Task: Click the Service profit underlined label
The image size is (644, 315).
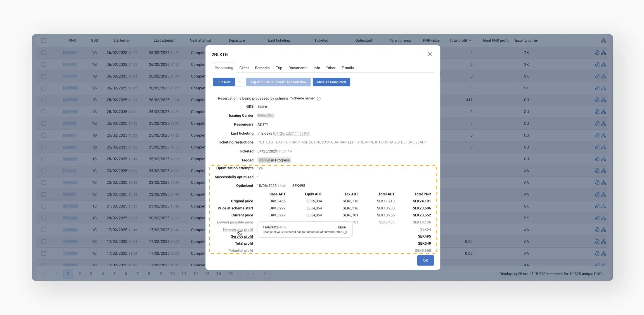Action: point(242,237)
